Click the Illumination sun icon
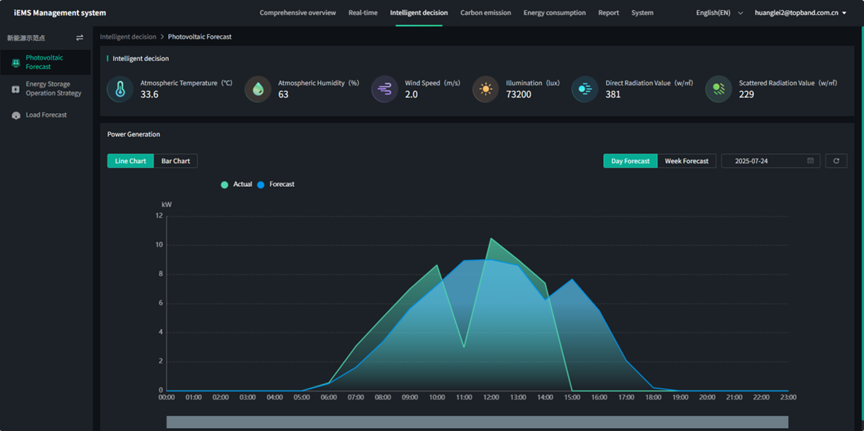 click(485, 89)
